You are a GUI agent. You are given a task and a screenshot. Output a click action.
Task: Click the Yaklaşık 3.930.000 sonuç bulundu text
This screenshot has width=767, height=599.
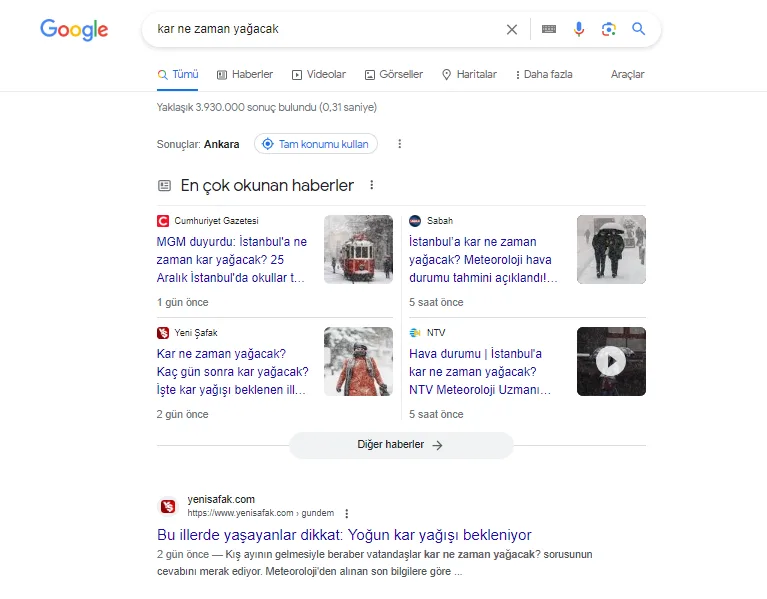(267, 107)
